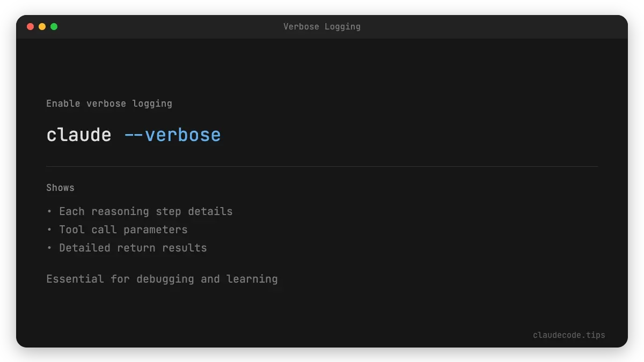Click the bullet dot before Tool call parameters
644x362 pixels.
pyautogui.click(x=49, y=230)
